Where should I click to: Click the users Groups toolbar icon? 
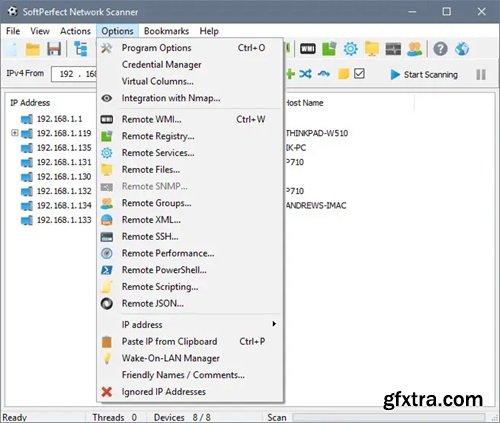[414, 49]
